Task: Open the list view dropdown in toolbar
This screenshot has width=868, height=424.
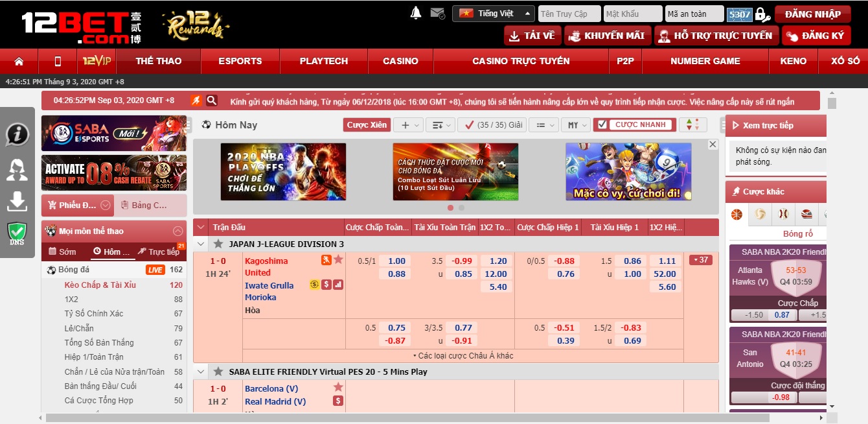Action: [543, 125]
